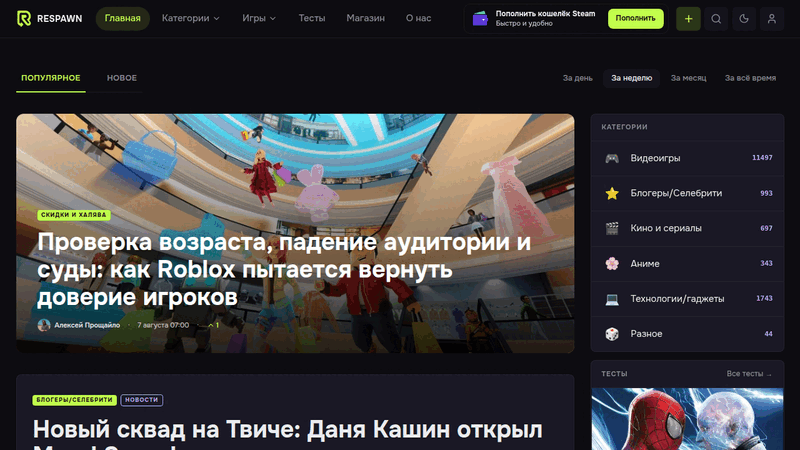
Task: Open the user profile icon
Action: [x=771, y=19]
